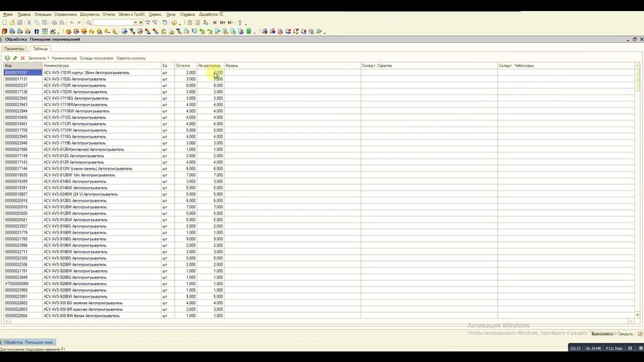Click the Обработка Помощник перем... window tab
This screenshot has width=644, height=362.
[x=28, y=342]
